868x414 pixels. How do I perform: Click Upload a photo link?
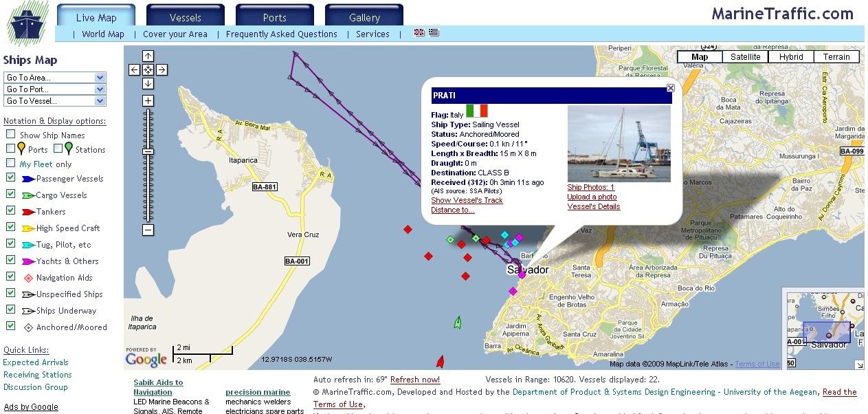point(592,197)
